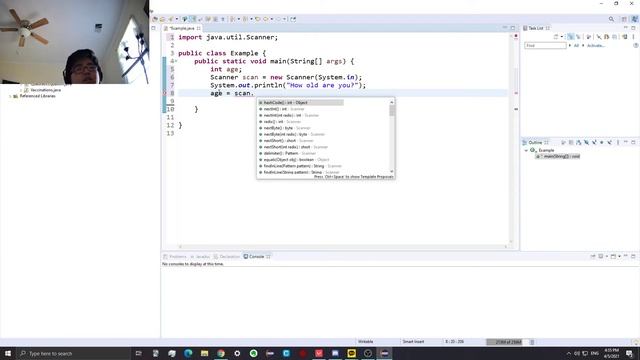Show hidden tray icons chevron

pyautogui.click(x=569, y=353)
